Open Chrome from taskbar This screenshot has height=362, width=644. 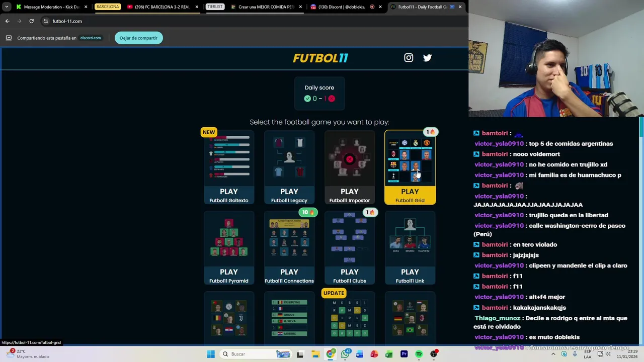point(330,354)
